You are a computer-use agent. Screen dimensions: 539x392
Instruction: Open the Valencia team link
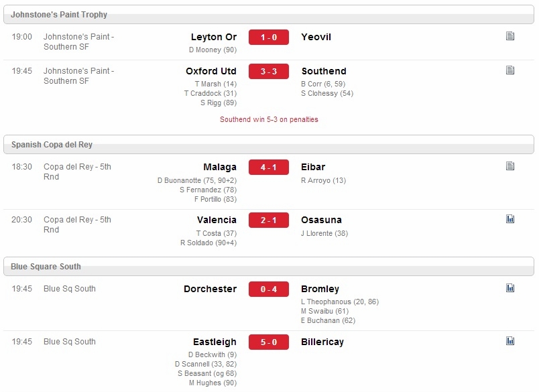click(x=217, y=220)
